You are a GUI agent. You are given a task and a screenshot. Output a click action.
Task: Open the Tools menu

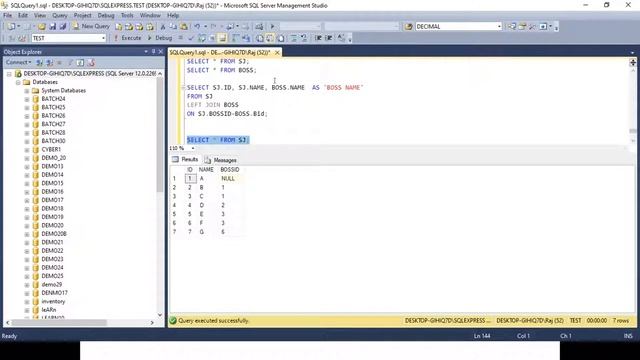click(127, 16)
